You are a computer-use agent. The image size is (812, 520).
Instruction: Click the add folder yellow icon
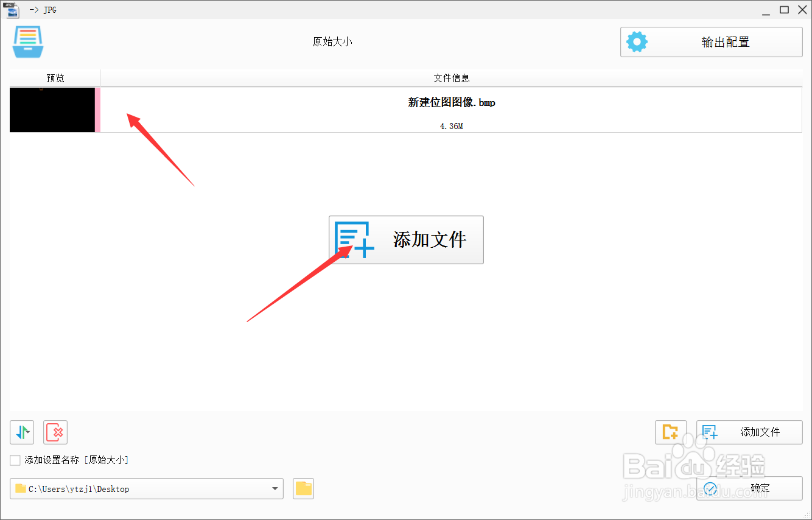(x=671, y=432)
